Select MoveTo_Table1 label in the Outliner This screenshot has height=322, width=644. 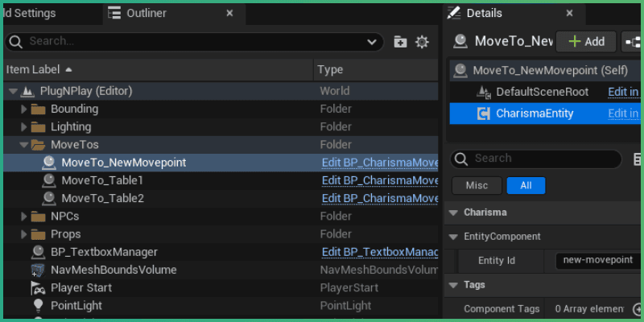102,180
